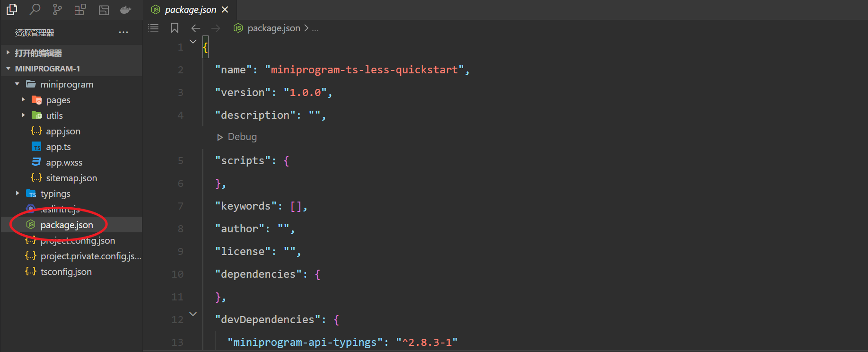This screenshot has height=352, width=868.
Task: Open the Explorer files icon in activity bar
Action: (x=12, y=9)
